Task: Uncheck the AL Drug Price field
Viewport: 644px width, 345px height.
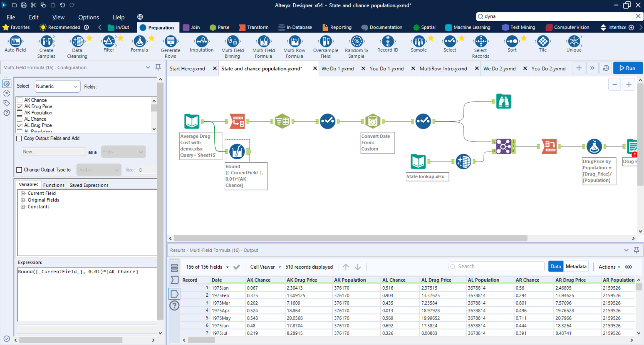Action: (20, 125)
